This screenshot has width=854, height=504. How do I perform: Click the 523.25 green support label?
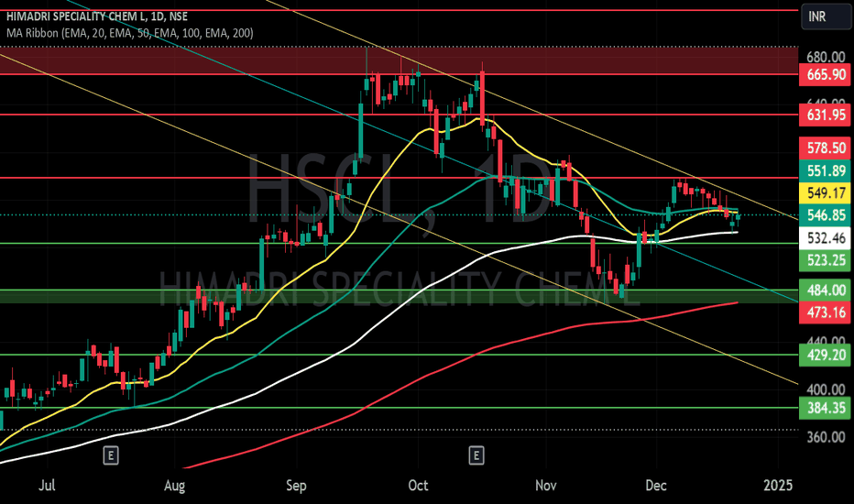(x=826, y=260)
